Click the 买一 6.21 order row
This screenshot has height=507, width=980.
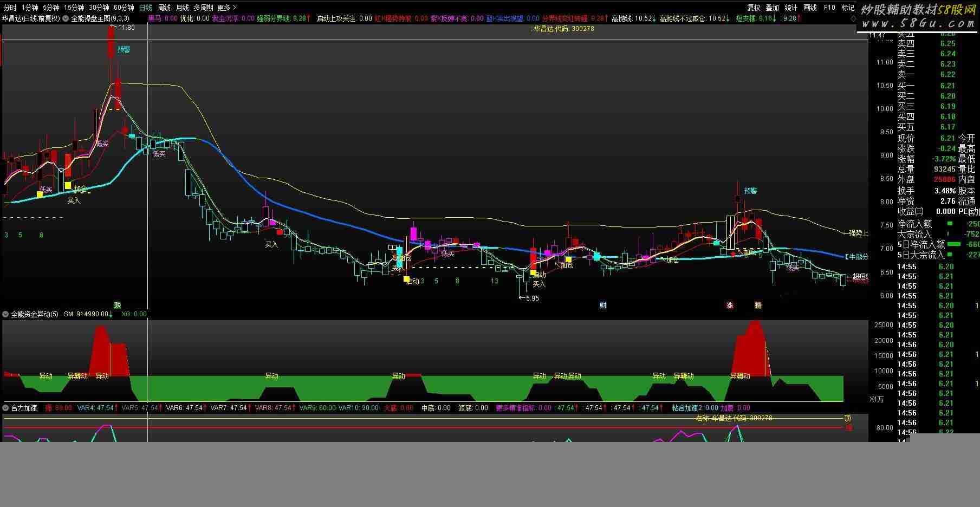click(x=926, y=86)
